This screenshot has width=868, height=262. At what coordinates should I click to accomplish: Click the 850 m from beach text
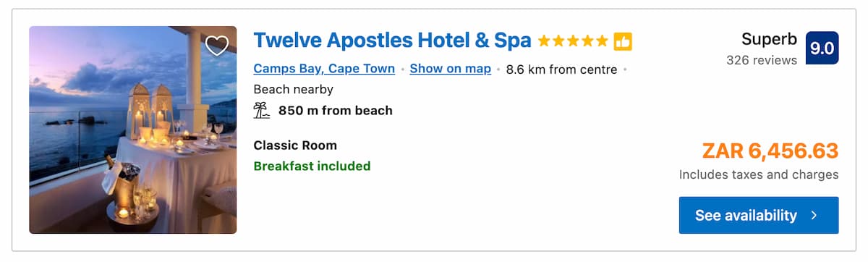(336, 111)
